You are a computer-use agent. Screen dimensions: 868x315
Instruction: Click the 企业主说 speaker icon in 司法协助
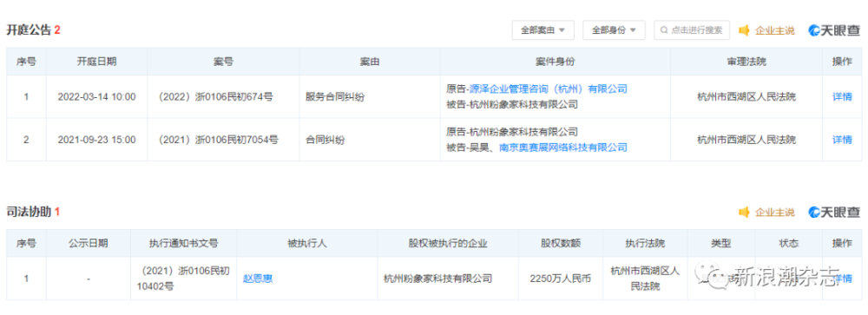[745, 212]
